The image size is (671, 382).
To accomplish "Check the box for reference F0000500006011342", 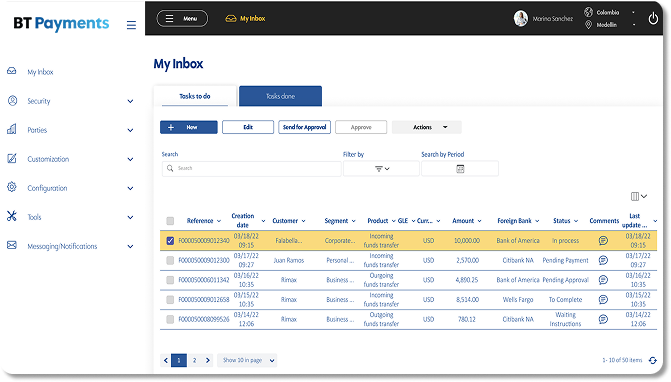I will coord(170,280).
